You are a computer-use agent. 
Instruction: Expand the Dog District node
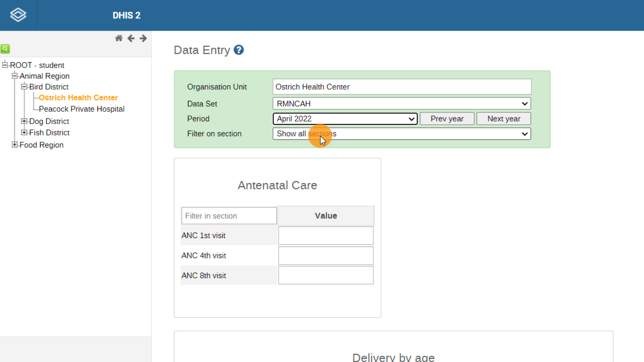(24, 121)
